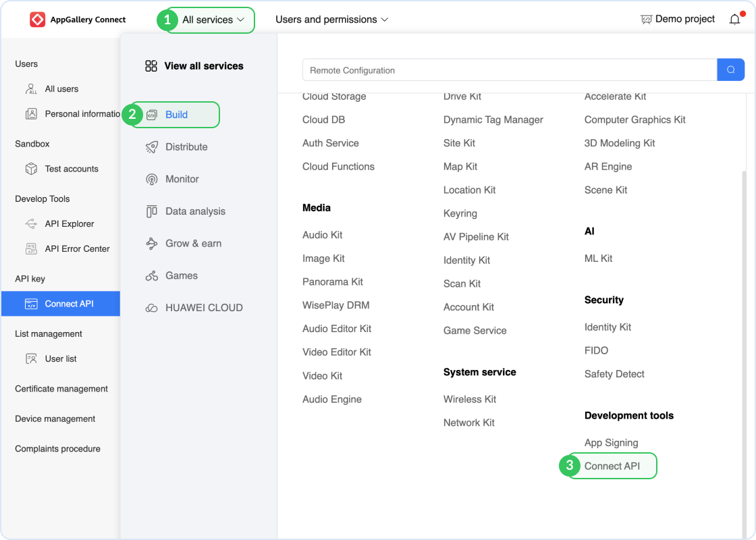Viewport: 756px width, 540px height.
Task: Open Account Kit service
Action: (468, 307)
